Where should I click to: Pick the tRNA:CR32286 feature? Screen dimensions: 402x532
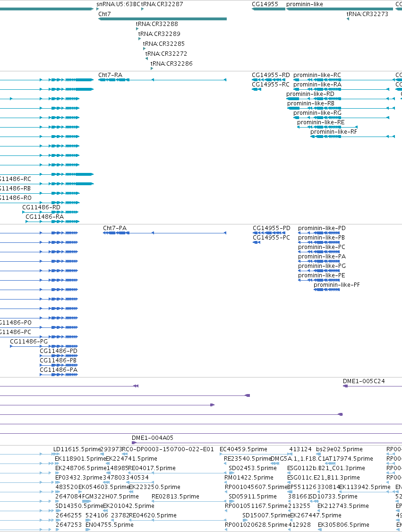coord(152,69)
